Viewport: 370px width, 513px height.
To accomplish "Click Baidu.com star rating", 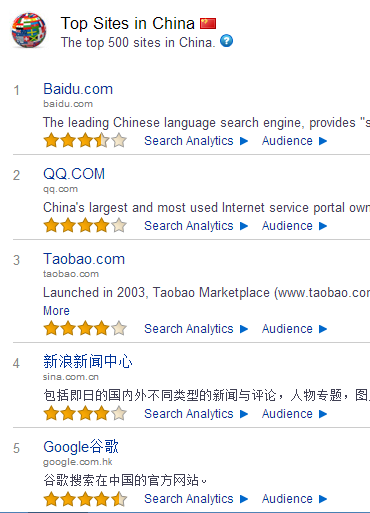I will tap(85, 140).
